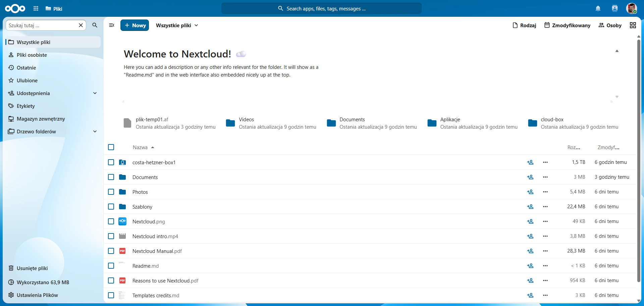
Task: Open actions menu for Documents row
Action: (545, 177)
